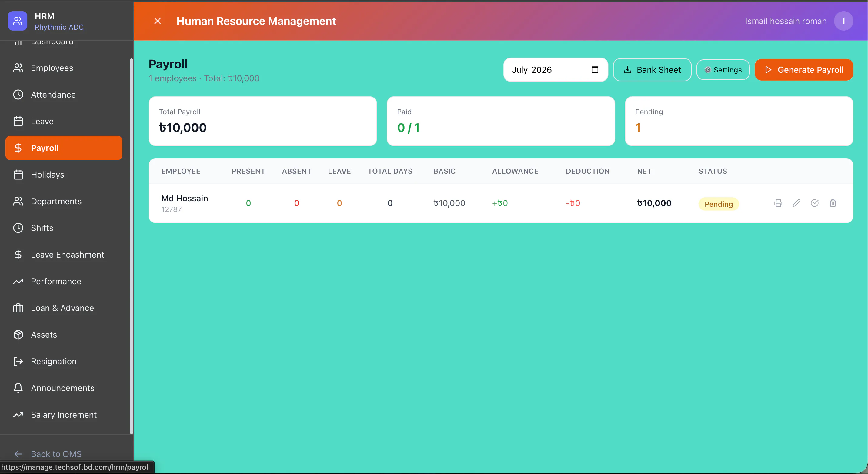Viewport: 868px width, 474px height.
Task: Click the Leave Encashment dollar icon
Action: pos(18,254)
